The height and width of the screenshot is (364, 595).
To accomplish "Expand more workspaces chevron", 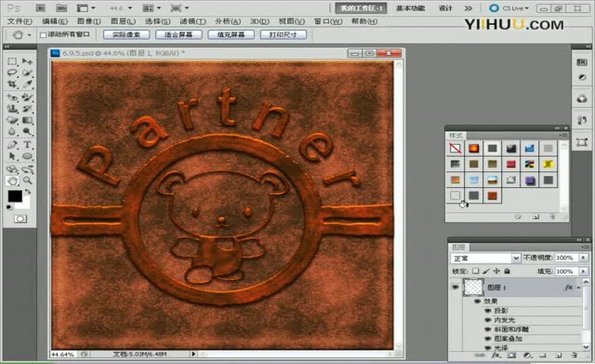I will (x=469, y=8).
